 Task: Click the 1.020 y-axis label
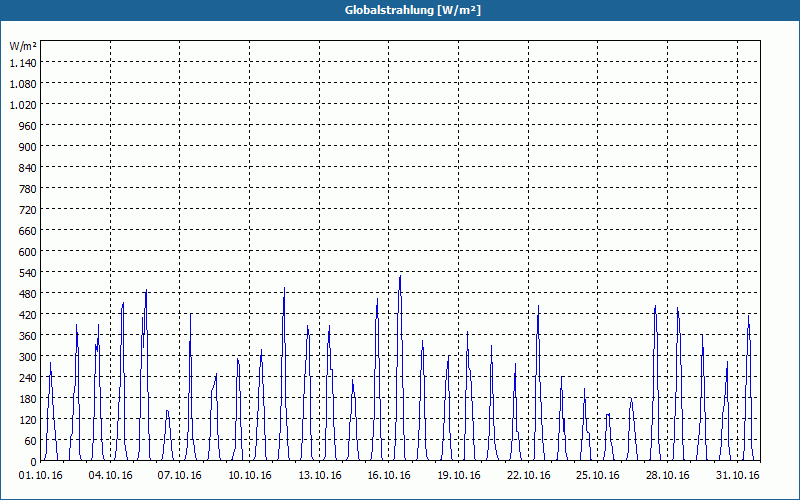pos(23,104)
